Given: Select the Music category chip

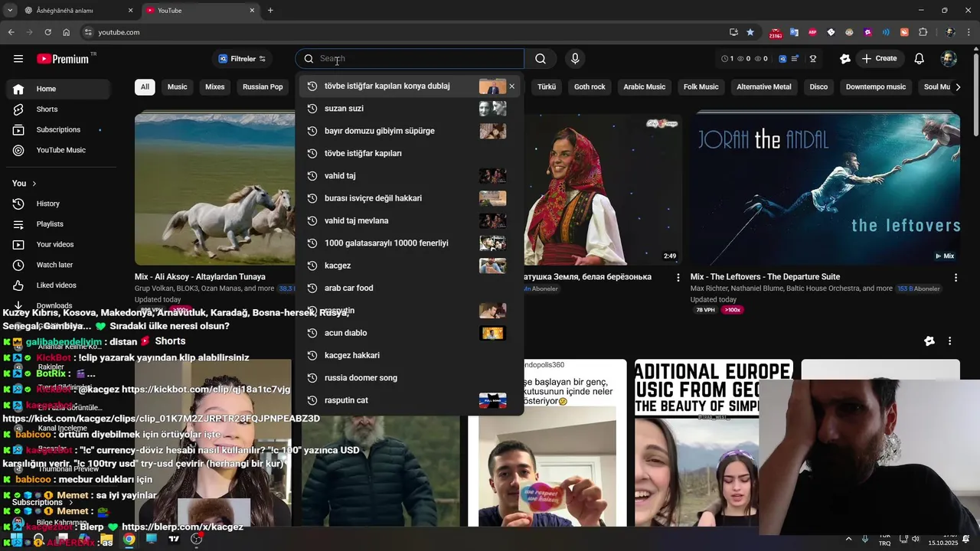Looking at the screenshot, I should coord(178,87).
